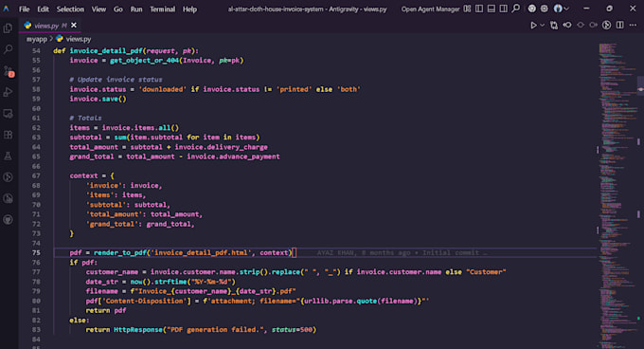Click the 'else:' statement on line 82
Image resolution: width=644 pixels, height=349 pixels.
point(80,321)
